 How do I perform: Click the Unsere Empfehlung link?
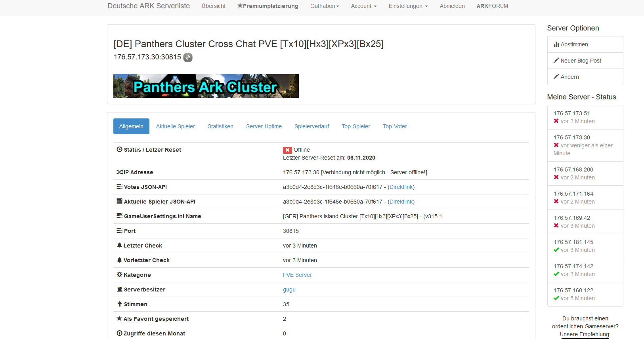coord(585,335)
